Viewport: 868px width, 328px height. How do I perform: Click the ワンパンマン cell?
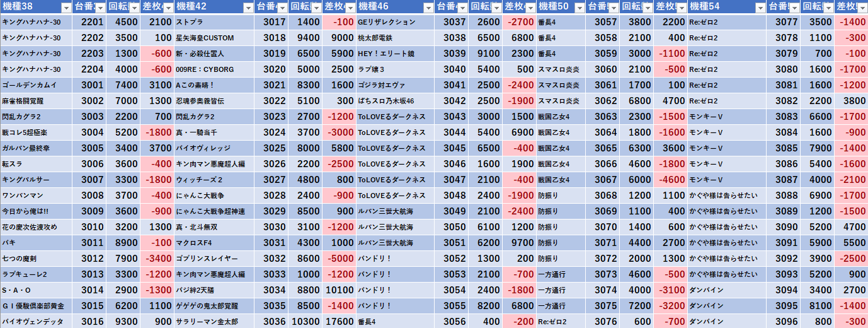click(36, 195)
